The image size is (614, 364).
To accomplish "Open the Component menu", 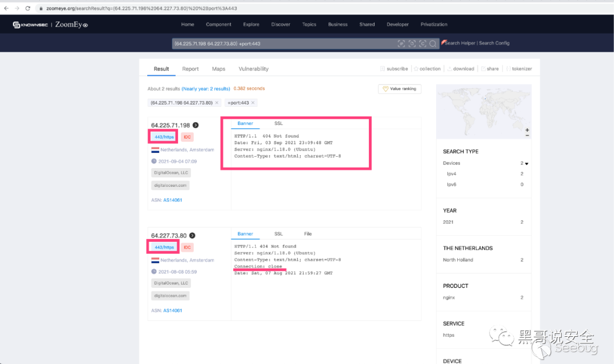I will point(218,24).
